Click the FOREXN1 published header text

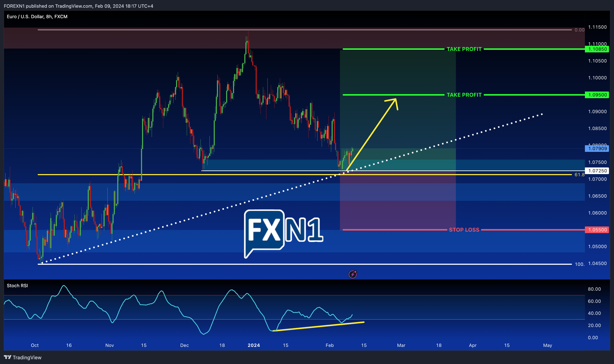(x=79, y=6)
